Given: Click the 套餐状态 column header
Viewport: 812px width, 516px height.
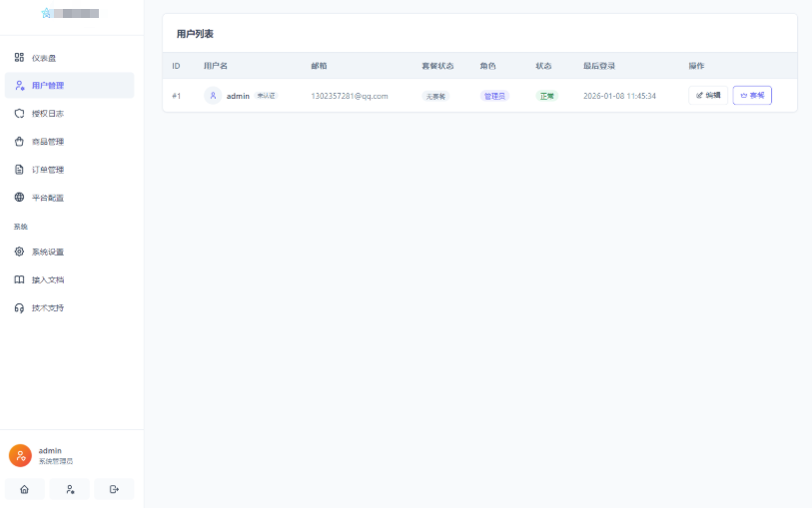Looking at the screenshot, I should 437,66.
